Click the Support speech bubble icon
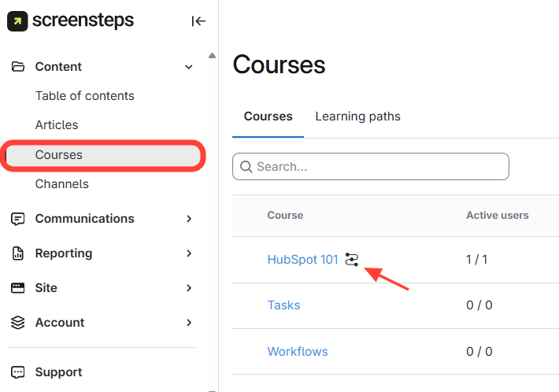 (18, 372)
